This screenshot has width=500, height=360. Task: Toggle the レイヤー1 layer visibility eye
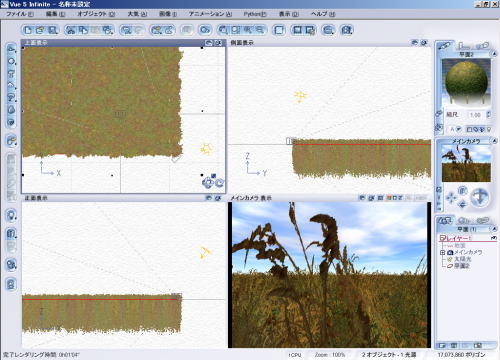[x=494, y=238]
